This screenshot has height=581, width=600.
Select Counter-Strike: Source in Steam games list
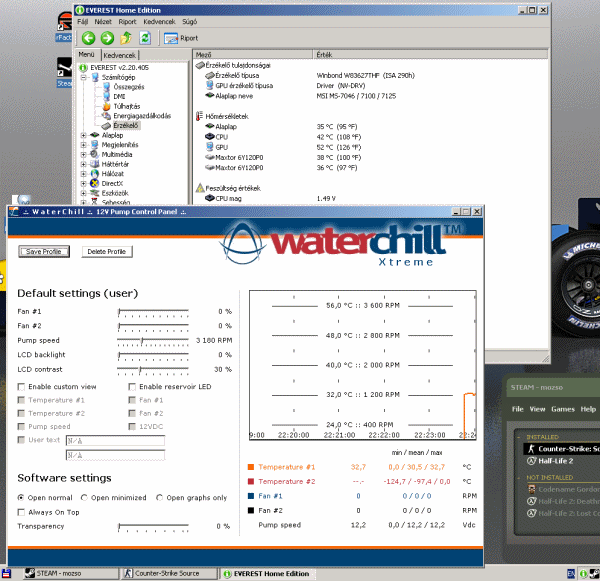tap(562, 449)
